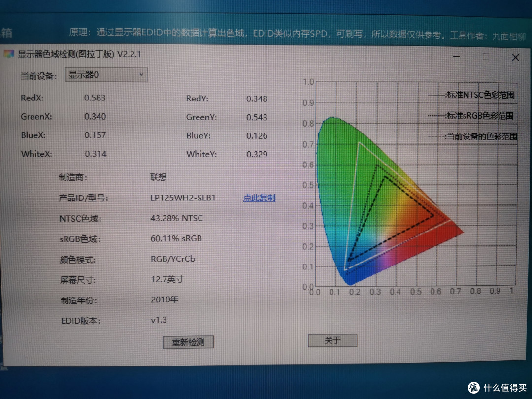532x399 pixels.
Task: Select the WhiteY value 0.329
Action: point(257,154)
